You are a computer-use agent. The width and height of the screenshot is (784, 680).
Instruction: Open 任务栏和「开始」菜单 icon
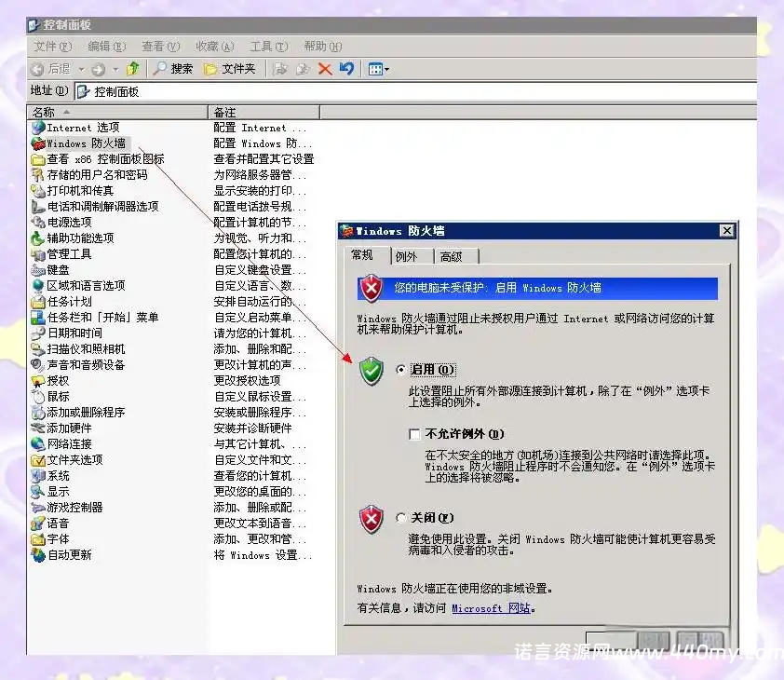[38, 318]
